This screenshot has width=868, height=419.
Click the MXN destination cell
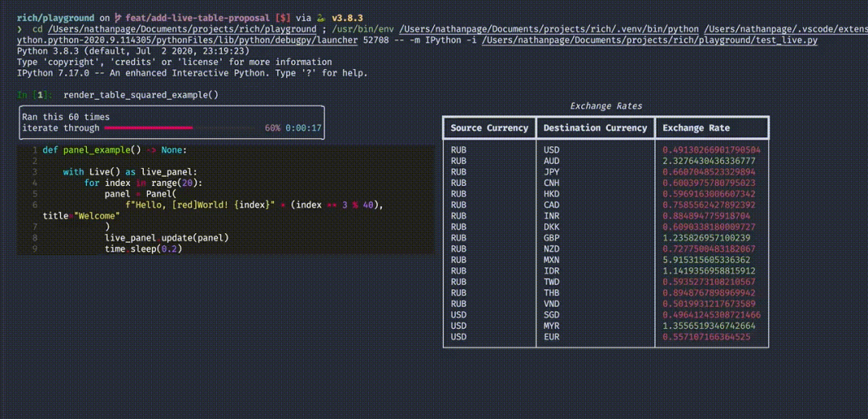(x=551, y=260)
